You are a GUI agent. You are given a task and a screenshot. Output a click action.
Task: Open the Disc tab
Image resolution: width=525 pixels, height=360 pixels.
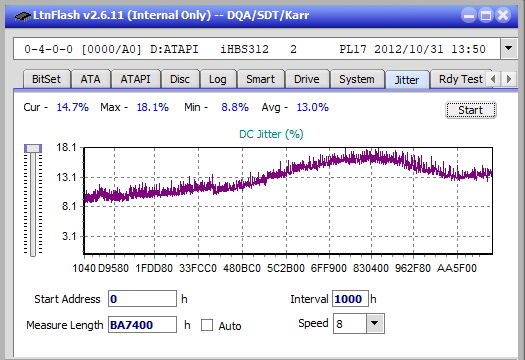(x=180, y=79)
